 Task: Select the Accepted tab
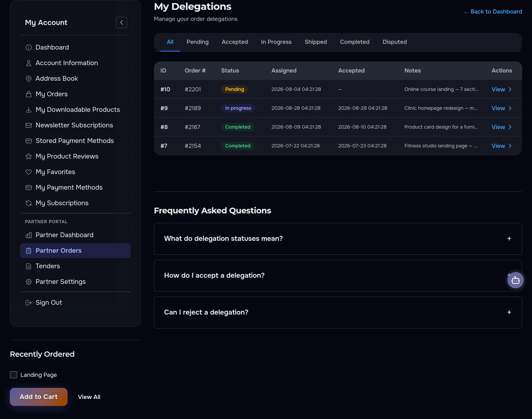click(x=235, y=42)
